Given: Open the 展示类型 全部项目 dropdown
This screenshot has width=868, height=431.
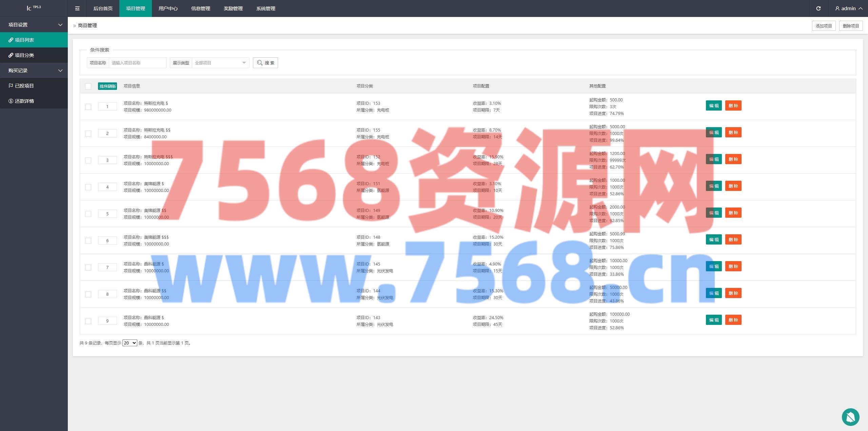Looking at the screenshot, I should [x=220, y=63].
